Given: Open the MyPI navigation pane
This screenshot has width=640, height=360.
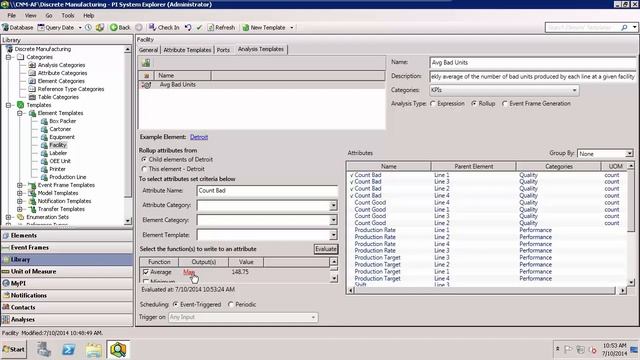Looking at the screenshot, I should click(x=67, y=283).
